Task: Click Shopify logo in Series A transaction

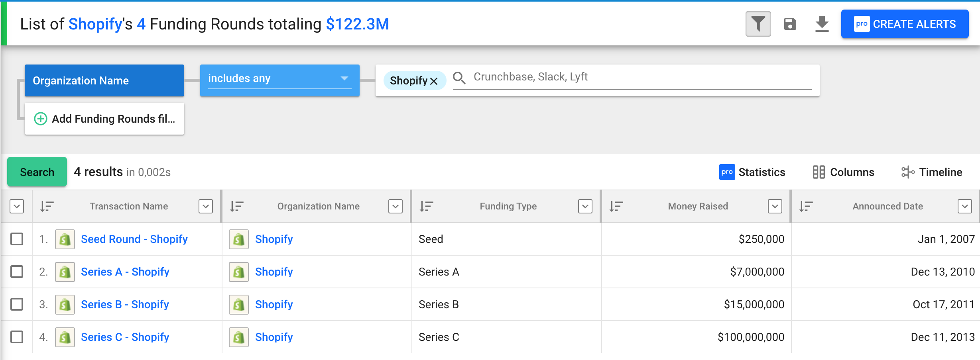Action: point(65,272)
